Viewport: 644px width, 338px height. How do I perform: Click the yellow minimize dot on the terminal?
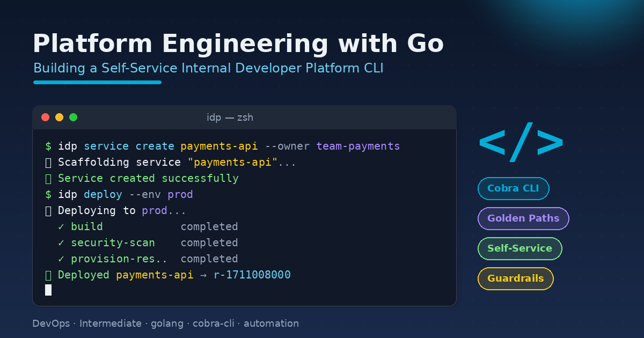pyautogui.click(x=59, y=117)
